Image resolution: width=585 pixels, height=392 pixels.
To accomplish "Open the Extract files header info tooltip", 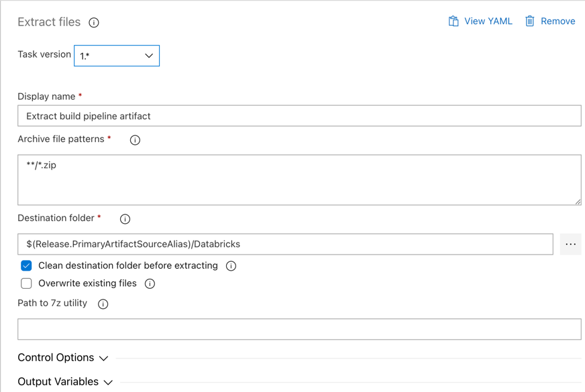I will [x=94, y=22].
